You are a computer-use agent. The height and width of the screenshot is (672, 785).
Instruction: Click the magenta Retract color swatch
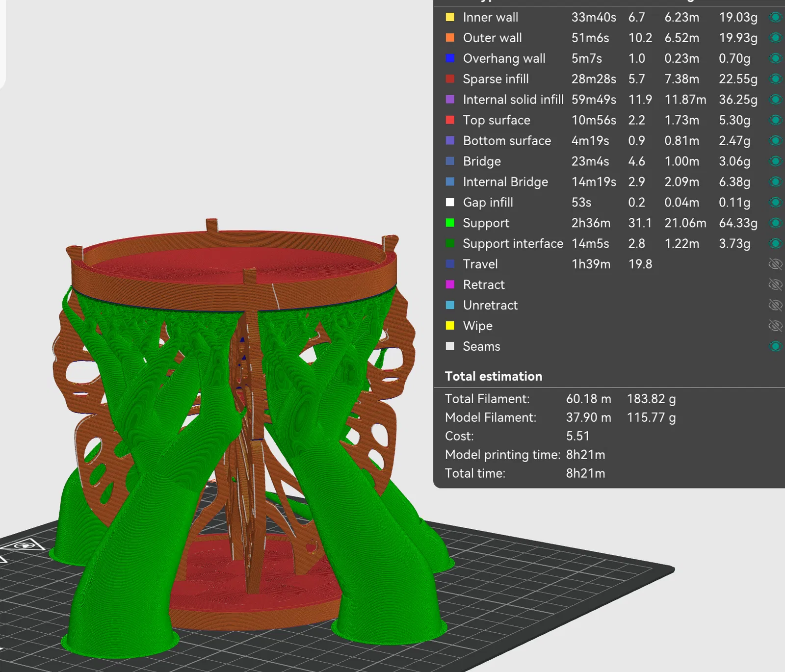(450, 285)
